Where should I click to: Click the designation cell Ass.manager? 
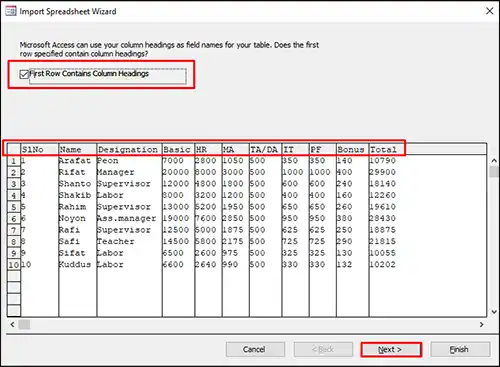pos(126,218)
